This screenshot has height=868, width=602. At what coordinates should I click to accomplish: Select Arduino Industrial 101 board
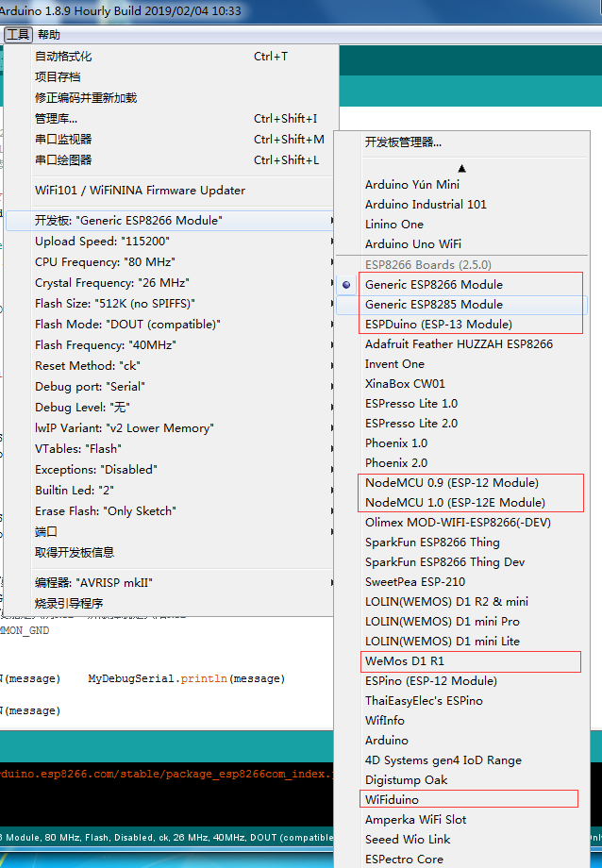(x=462, y=205)
